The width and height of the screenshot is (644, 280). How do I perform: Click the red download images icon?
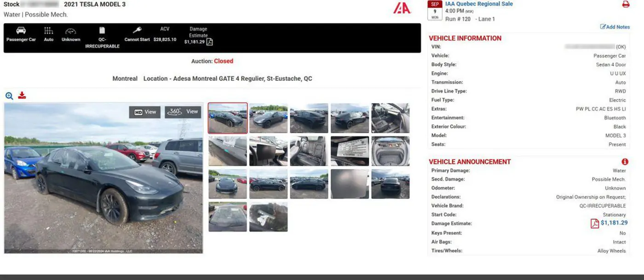pyautogui.click(x=22, y=95)
